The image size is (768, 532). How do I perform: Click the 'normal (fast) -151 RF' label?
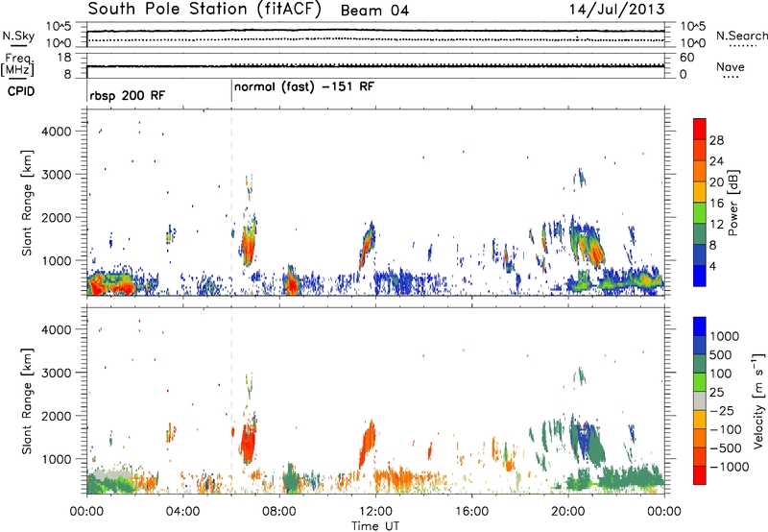pyautogui.click(x=304, y=87)
